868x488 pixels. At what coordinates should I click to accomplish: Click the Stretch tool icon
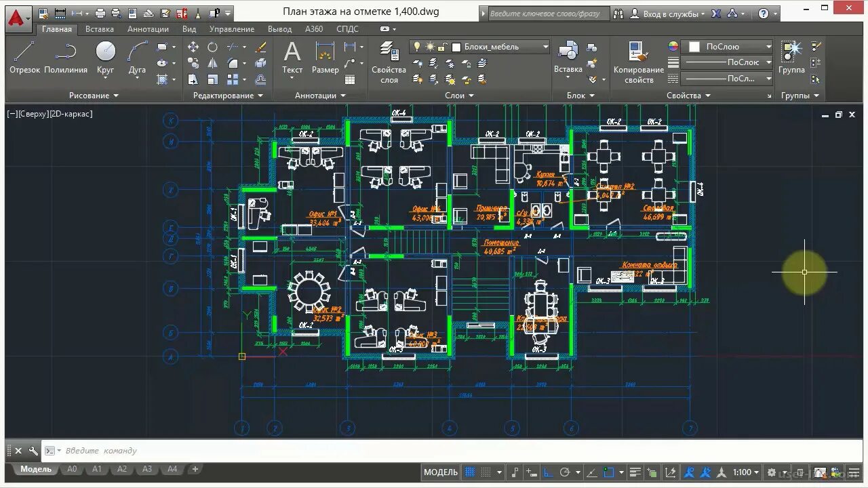click(193, 79)
